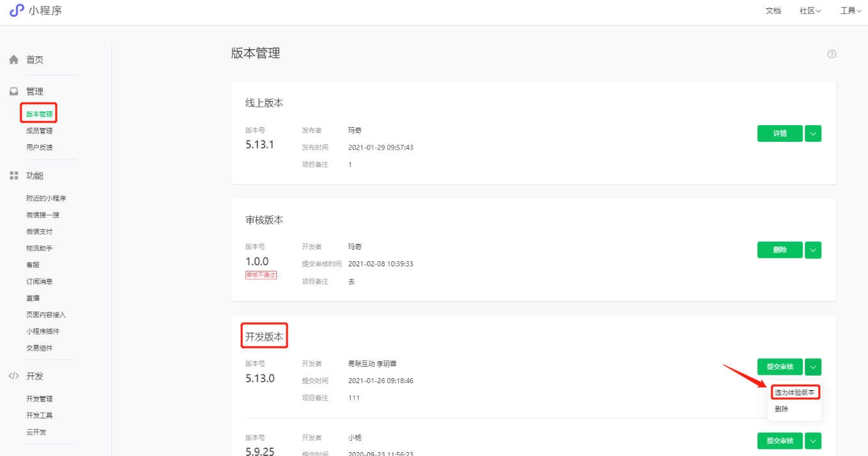Click the 详情 button for 线上版本
The height and width of the screenshot is (456, 868).
point(780,133)
